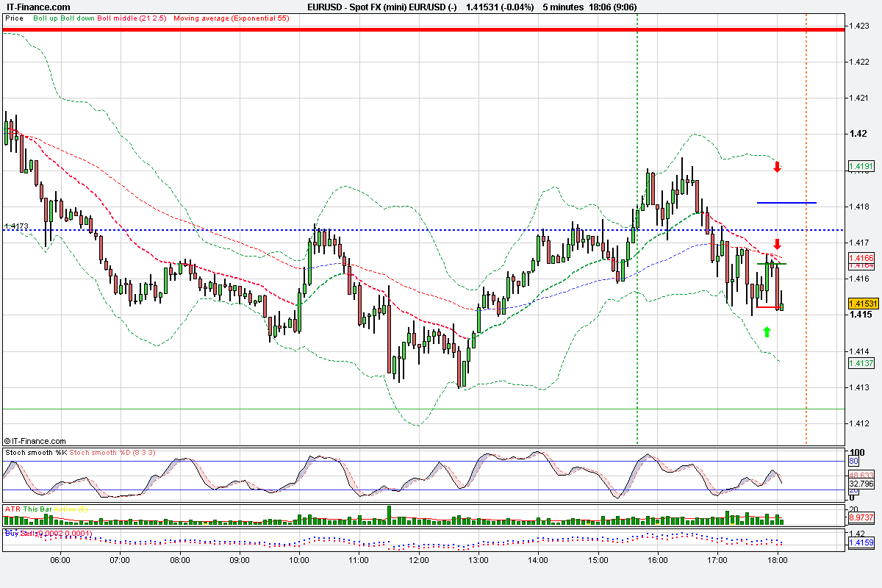Viewport: 882px width, 588px height.
Task: Click the Buy Sell 1.4159 value tag
Action: (x=860, y=543)
